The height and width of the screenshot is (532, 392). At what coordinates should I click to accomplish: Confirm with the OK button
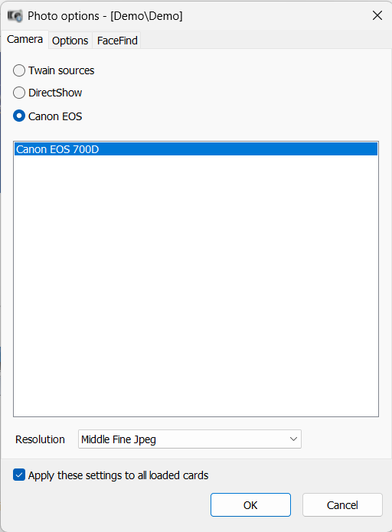250,505
